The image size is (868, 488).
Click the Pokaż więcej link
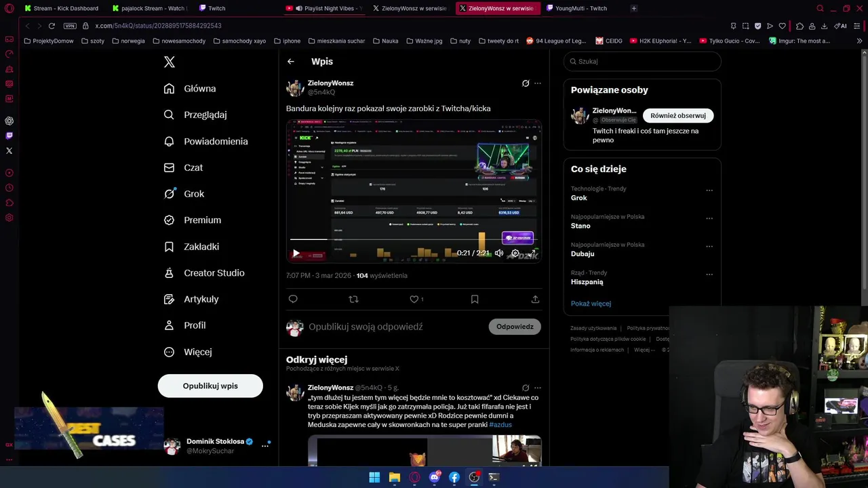point(591,304)
